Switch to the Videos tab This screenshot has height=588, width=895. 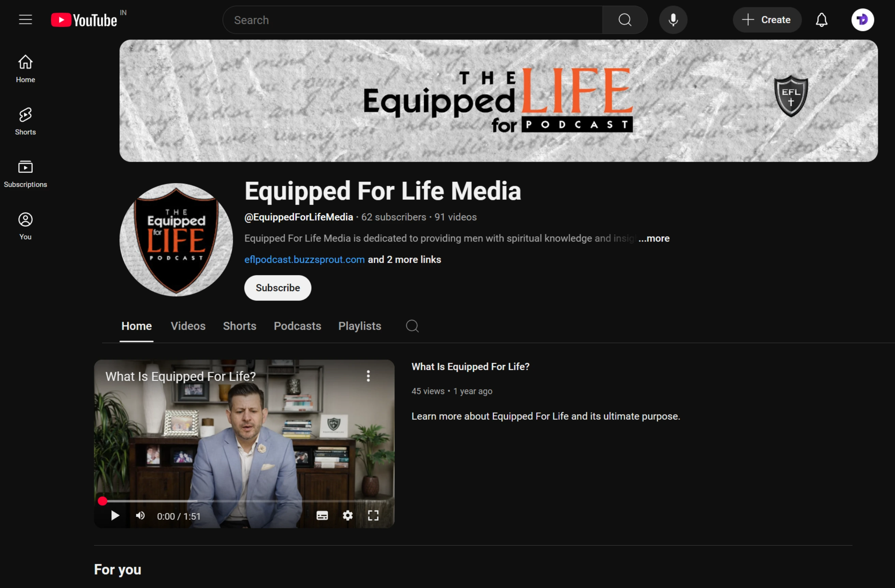188,326
